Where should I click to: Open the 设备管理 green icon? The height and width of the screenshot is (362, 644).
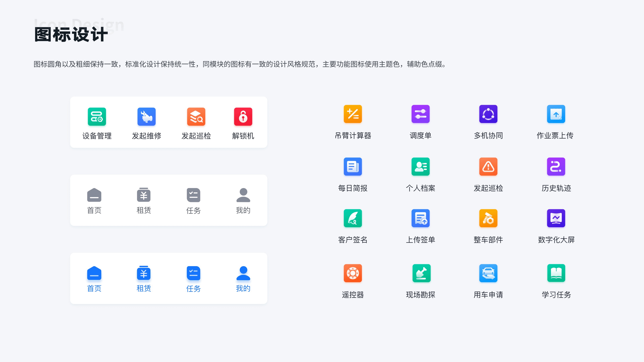[x=97, y=116]
